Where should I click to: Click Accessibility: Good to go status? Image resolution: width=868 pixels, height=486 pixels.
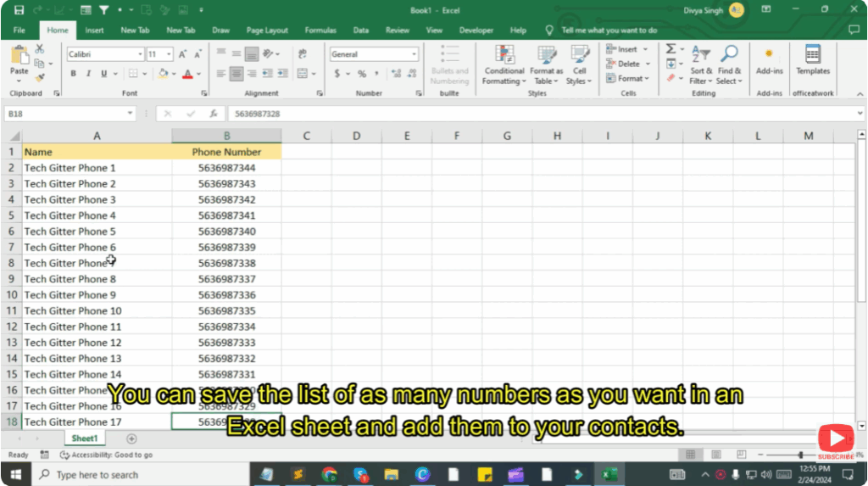coord(106,455)
